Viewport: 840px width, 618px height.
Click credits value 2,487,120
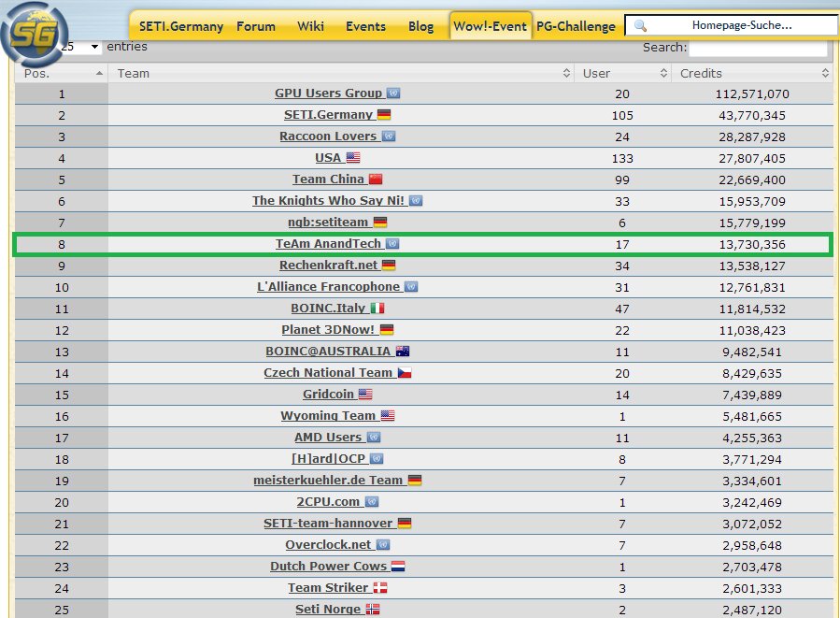[x=752, y=610]
